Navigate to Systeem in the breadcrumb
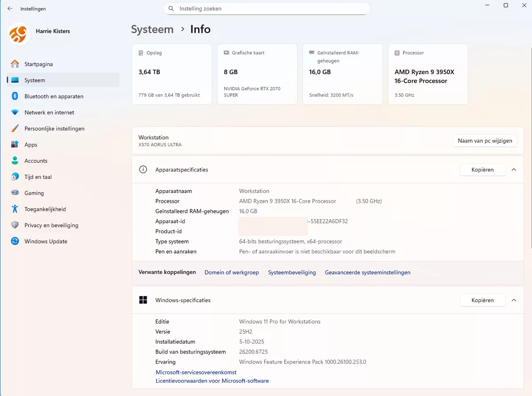This screenshot has height=396, width=532. [152, 29]
